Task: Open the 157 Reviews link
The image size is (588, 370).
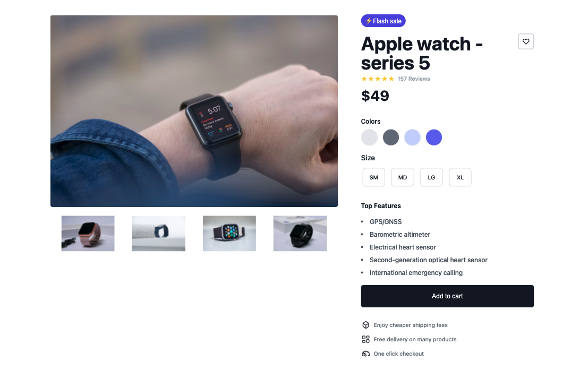Action: tap(414, 79)
